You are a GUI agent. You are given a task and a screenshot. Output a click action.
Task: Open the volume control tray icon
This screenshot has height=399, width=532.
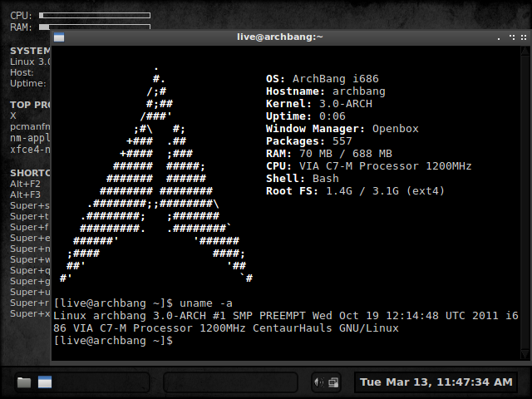[x=319, y=382]
